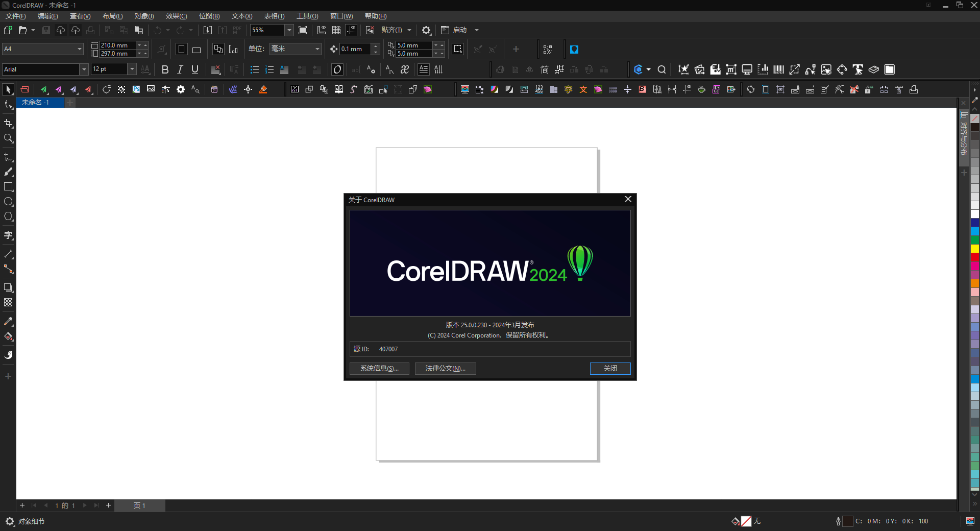Viewport: 980px width, 531px height.
Task: Open the A4 page size dropdown
Action: (80, 49)
